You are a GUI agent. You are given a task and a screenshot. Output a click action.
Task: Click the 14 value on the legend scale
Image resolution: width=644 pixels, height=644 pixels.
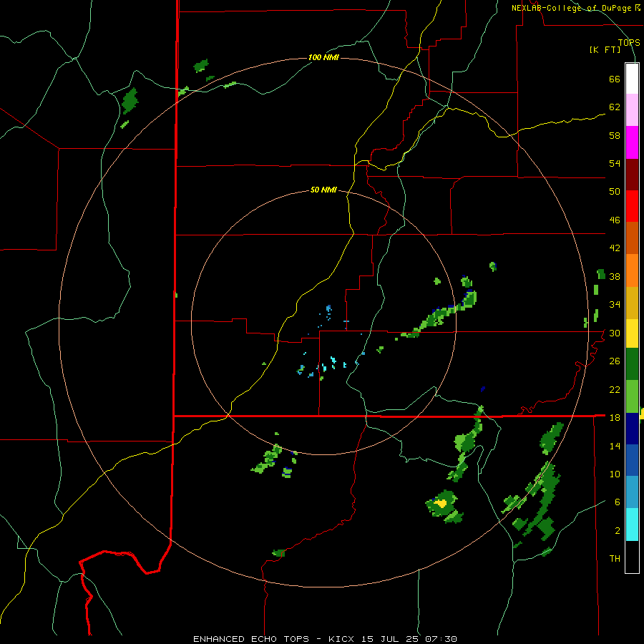pyautogui.click(x=615, y=446)
